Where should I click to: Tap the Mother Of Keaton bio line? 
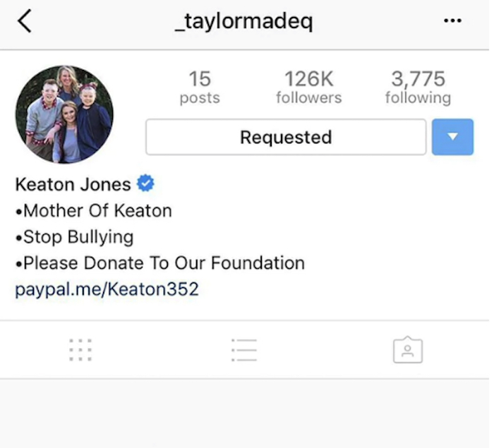coord(94,210)
